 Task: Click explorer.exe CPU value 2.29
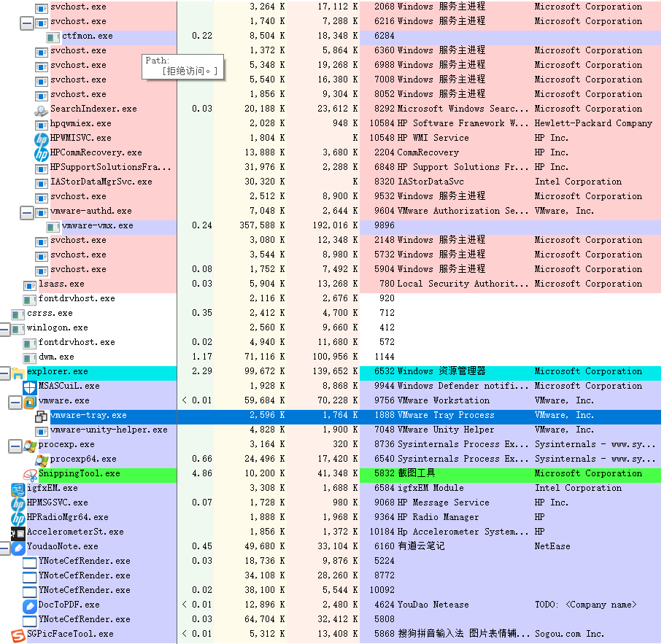(202, 371)
